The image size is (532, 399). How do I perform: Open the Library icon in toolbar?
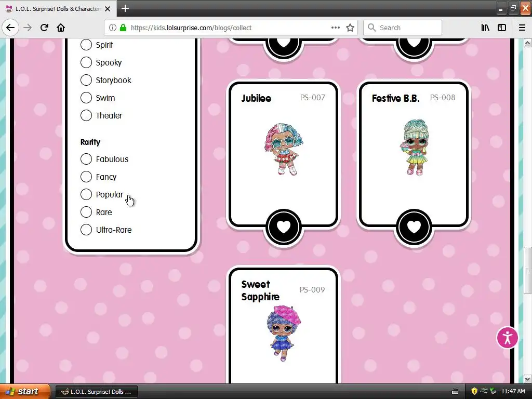(x=485, y=28)
